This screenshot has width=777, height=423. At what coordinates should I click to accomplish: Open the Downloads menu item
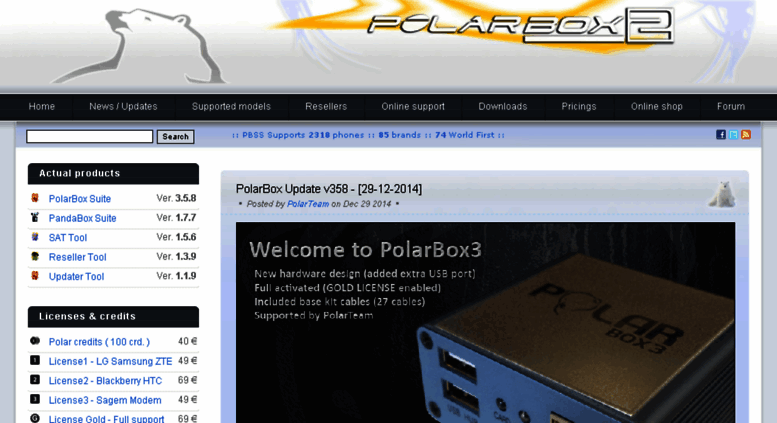pos(503,106)
